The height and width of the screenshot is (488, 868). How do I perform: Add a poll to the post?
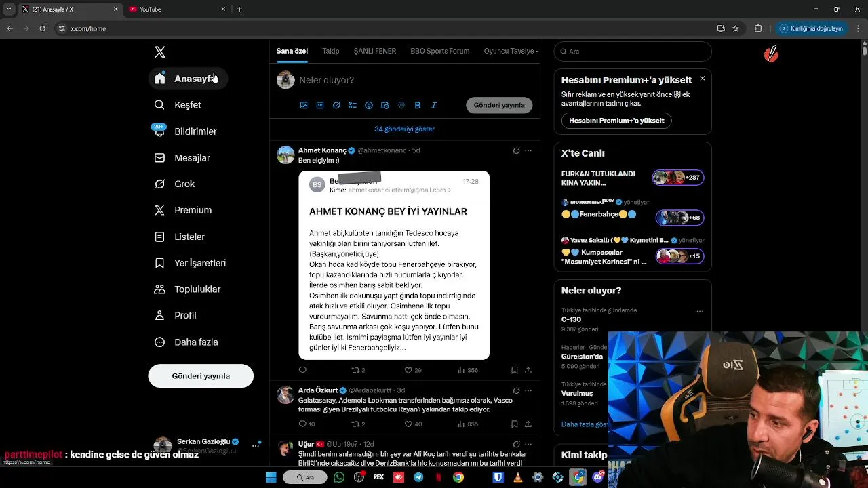click(353, 105)
